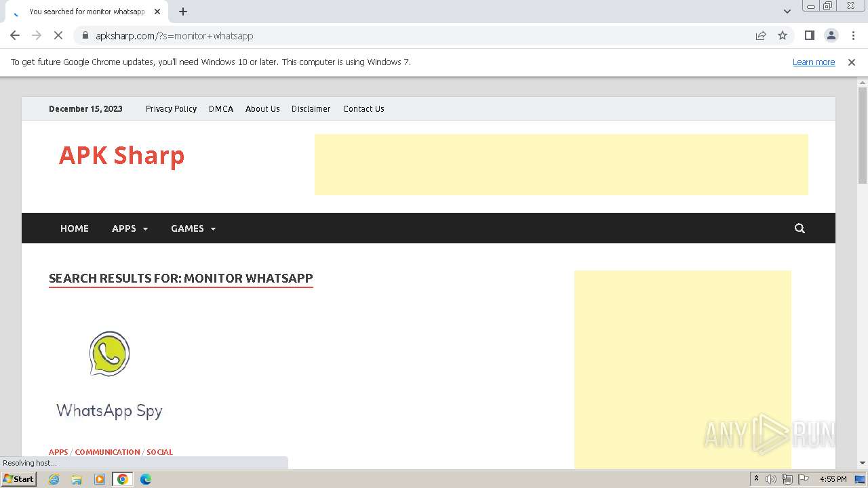Go forward using the browser forward arrow
This screenshot has height=488, width=868.
point(37,35)
